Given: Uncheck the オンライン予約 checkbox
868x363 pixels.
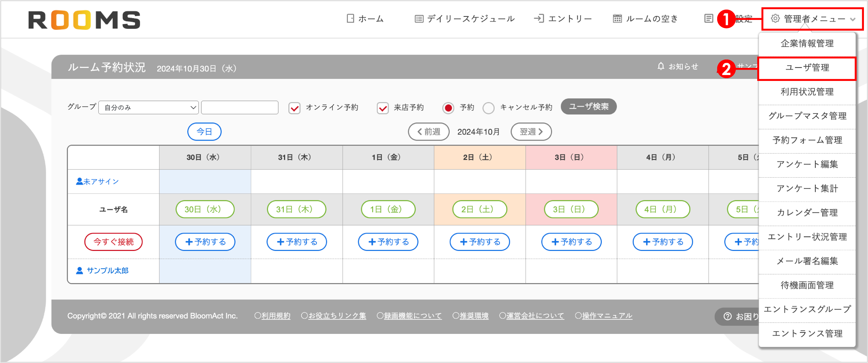Looking at the screenshot, I should [x=294, y=108].
